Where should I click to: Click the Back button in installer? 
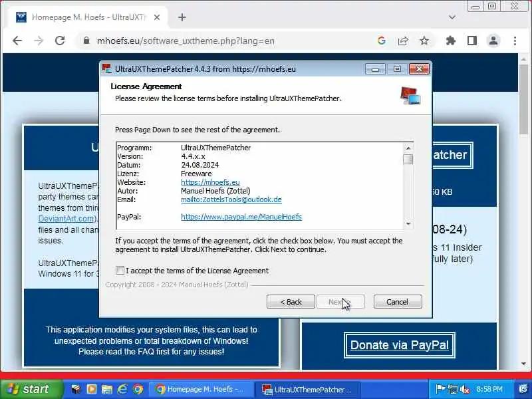[x=291, y=302]
